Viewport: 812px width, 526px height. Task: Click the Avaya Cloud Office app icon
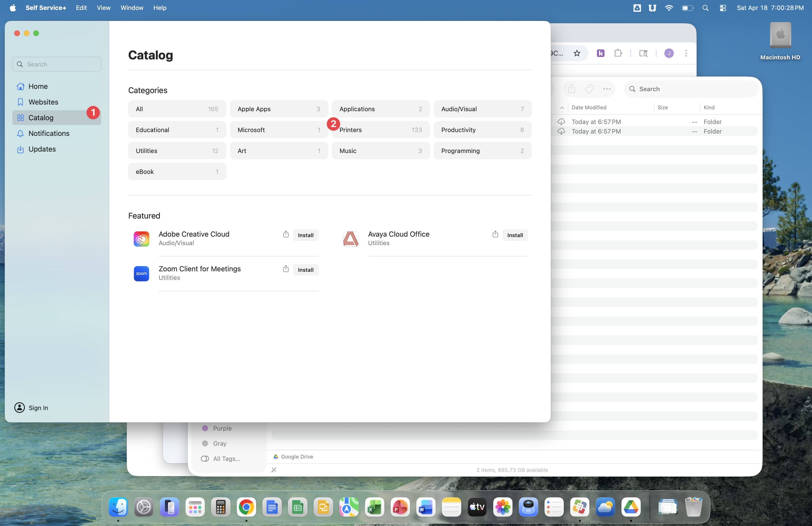[x=350, y=239]
